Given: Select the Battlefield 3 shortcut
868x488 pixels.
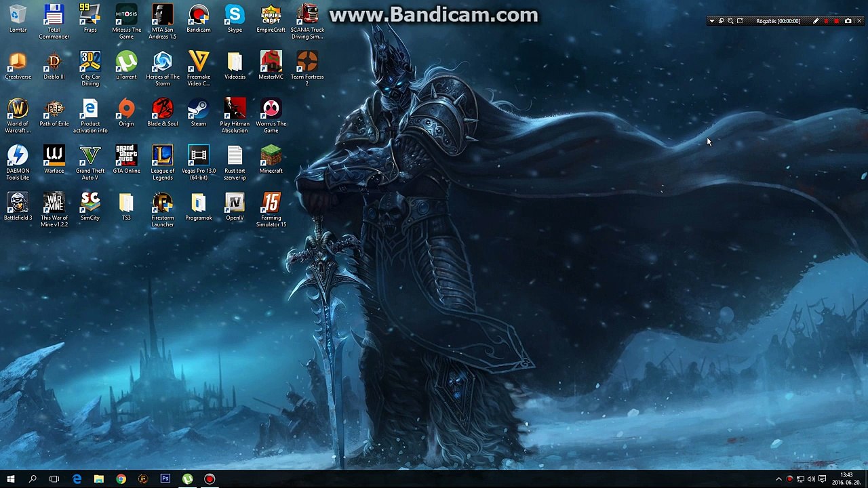Looking at the screenshot, I should pos(18,207).
